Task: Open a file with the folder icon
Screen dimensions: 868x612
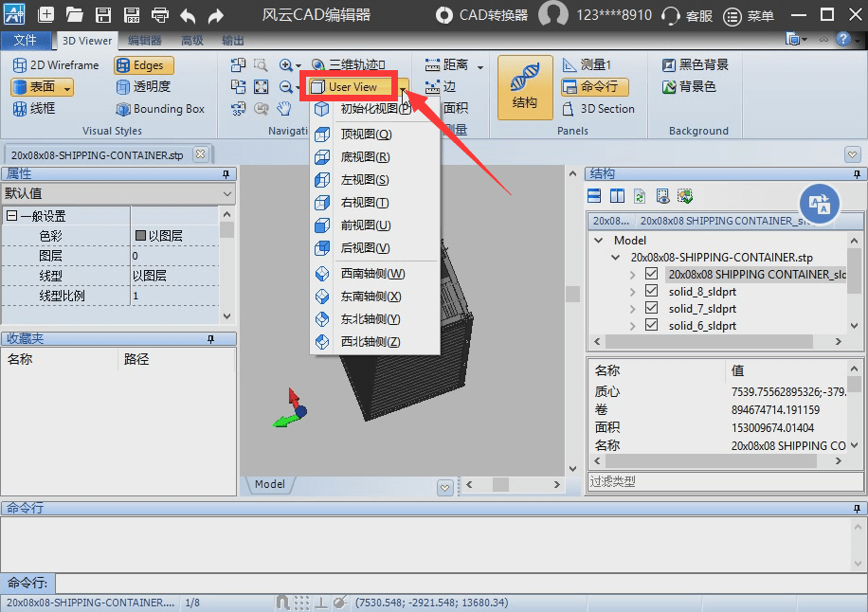Action: (74, 14)
